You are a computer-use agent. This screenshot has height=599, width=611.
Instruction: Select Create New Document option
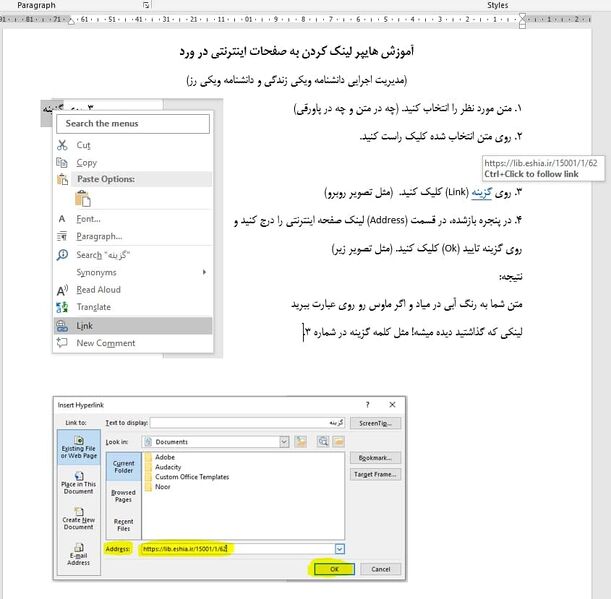click(x=79, y=519)
